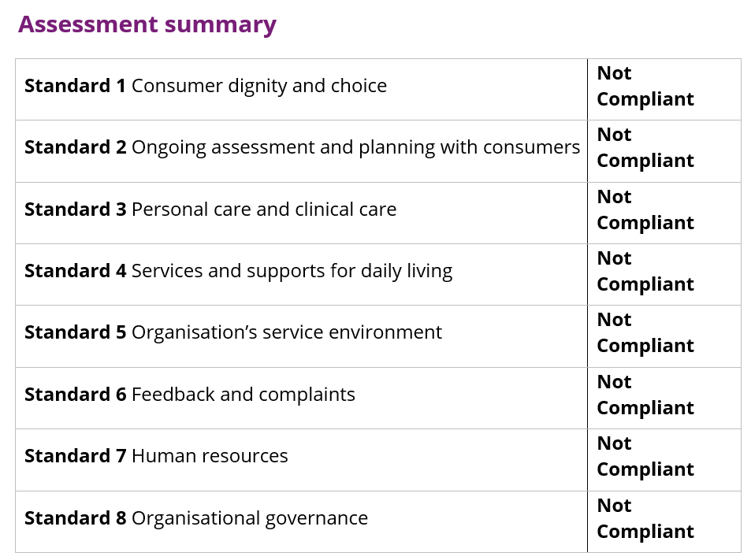Select the Standard 1 bold label

75,86
